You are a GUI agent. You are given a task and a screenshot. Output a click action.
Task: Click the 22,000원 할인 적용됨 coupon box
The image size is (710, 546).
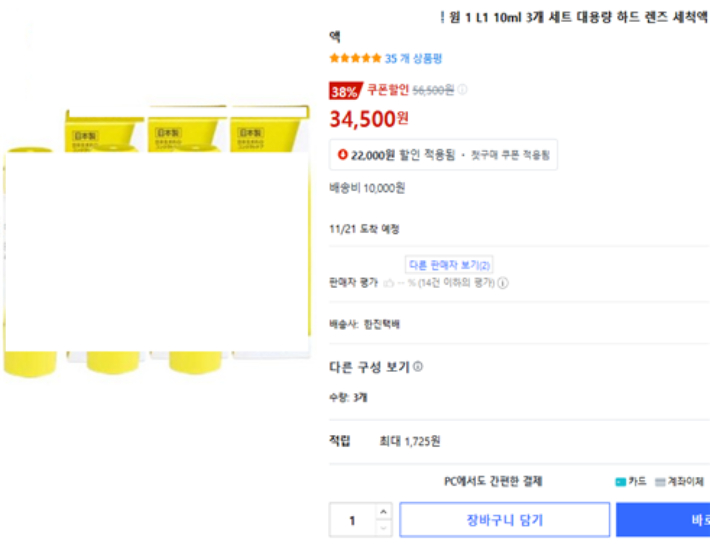[x=443, y=155]
